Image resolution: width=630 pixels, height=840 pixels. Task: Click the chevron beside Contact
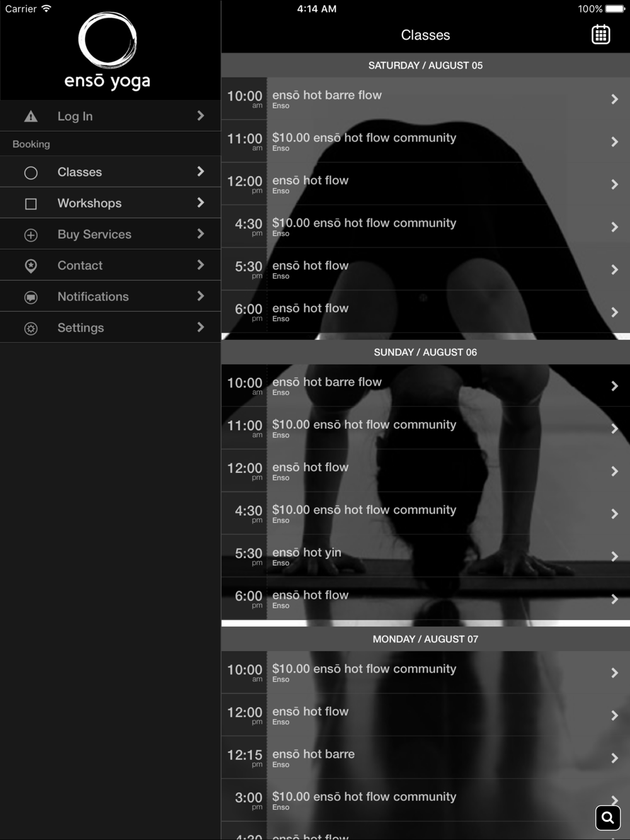click(200, 264)
